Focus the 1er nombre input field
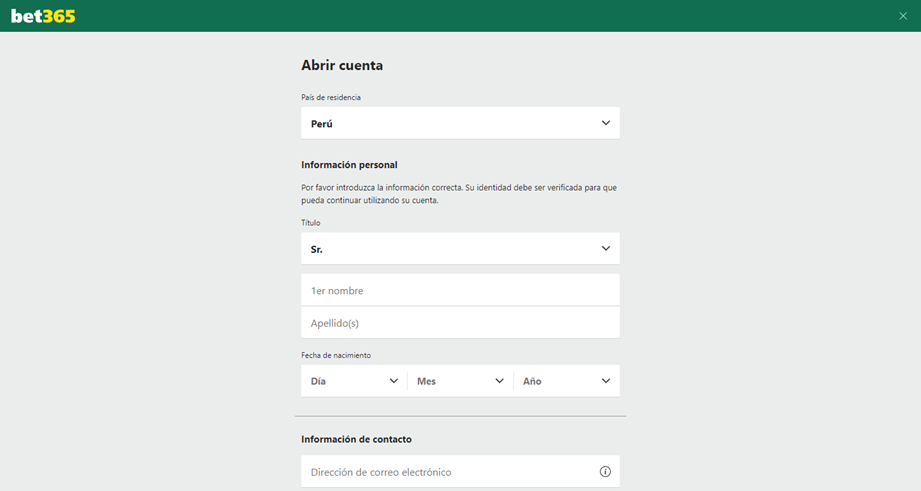The image size is (921, 491). tap(460, 291)
